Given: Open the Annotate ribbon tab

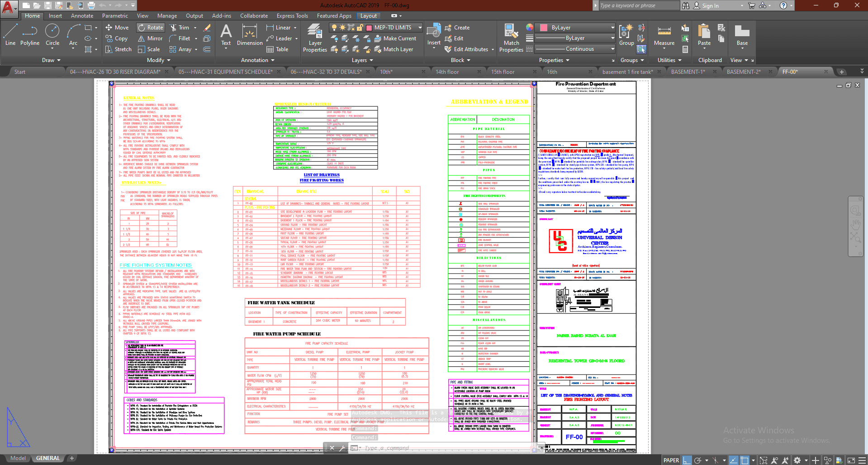Looking at the screenshot, I should coord(82,16).
